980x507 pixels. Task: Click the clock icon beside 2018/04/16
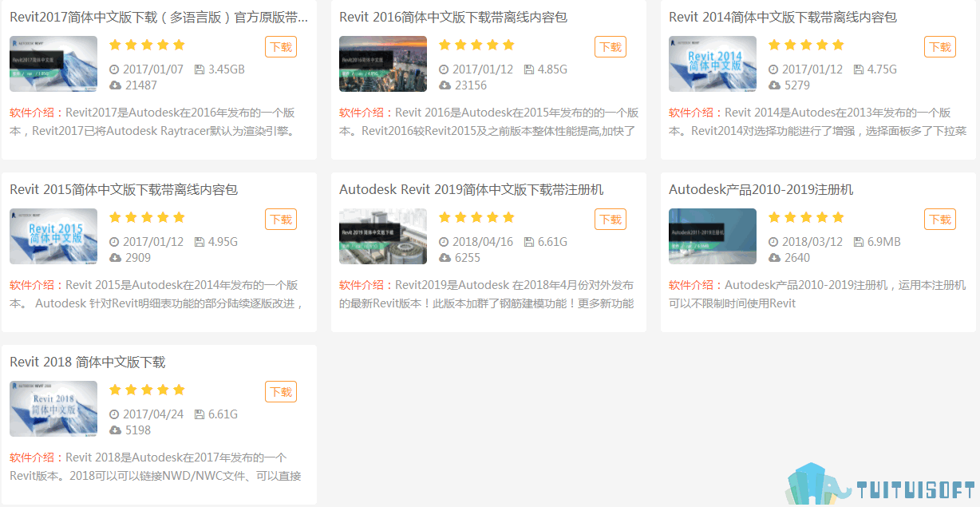(x=444, y=242)
